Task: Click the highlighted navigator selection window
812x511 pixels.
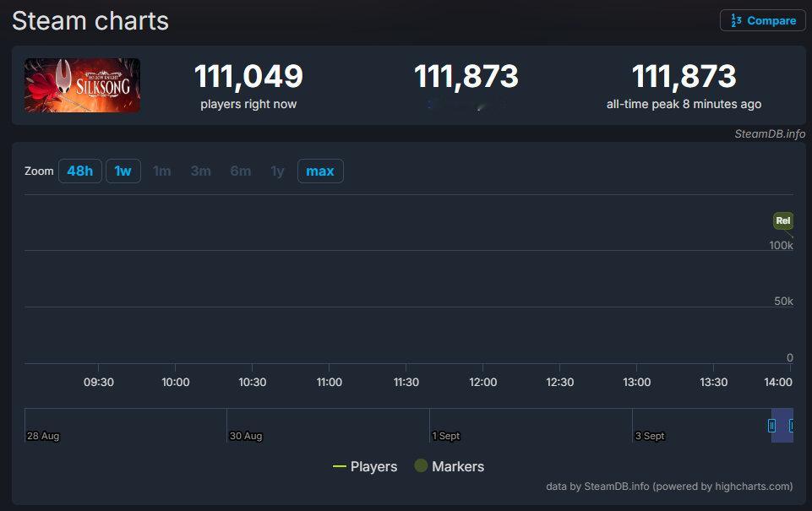Action: (782, 426)
